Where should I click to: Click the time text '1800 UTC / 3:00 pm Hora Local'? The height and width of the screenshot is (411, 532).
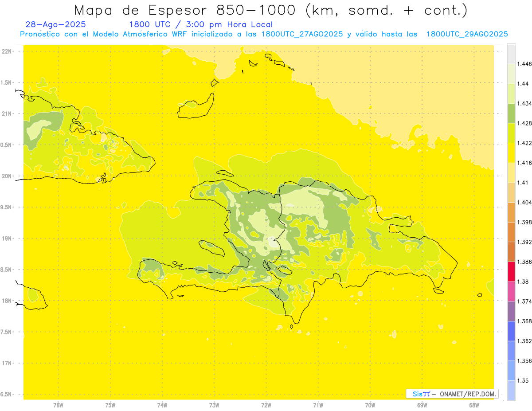click(201, 24)
